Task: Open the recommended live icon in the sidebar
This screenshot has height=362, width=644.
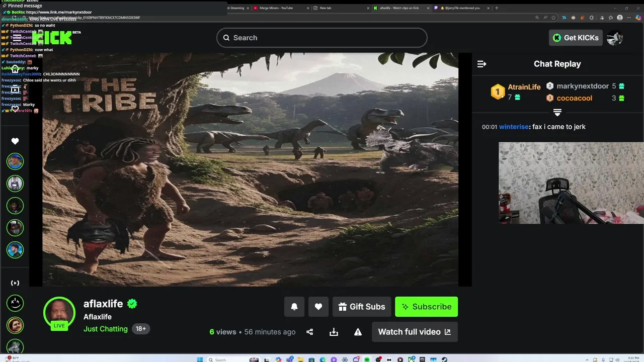Action: pos(15,283)
